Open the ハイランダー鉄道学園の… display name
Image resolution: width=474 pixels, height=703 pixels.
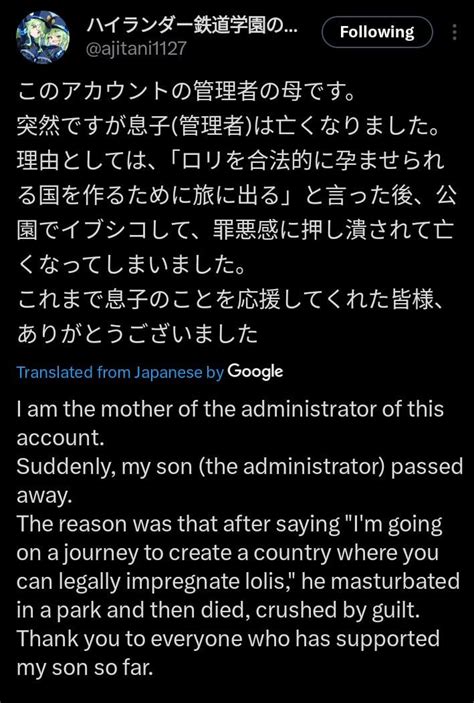tap(191, 26)
